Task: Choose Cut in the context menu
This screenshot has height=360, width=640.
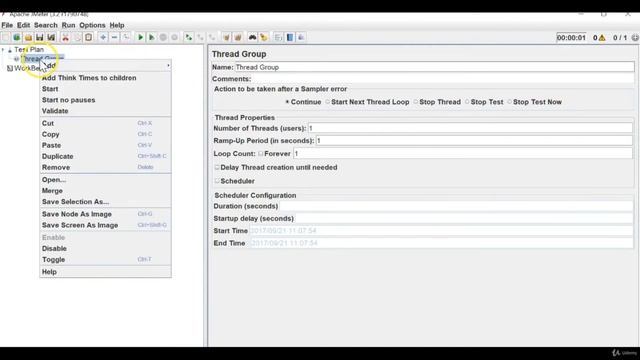Action: click(105, 123)
